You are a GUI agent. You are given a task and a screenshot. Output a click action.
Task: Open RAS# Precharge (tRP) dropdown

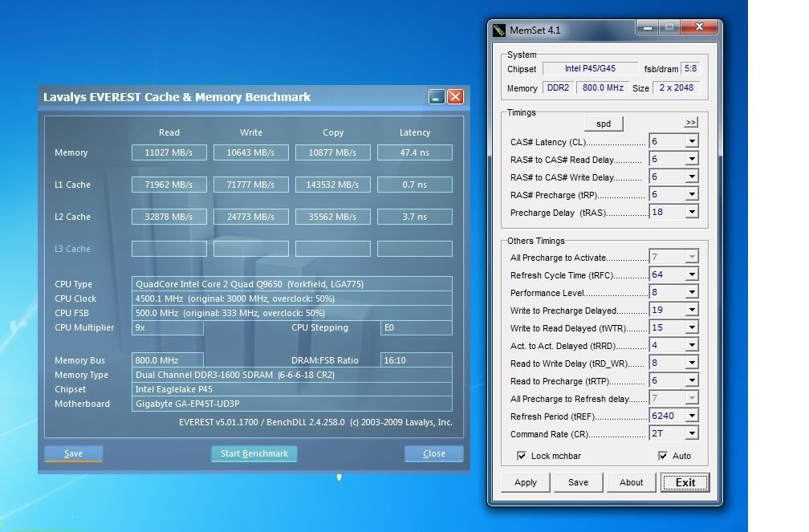point(692,194)
